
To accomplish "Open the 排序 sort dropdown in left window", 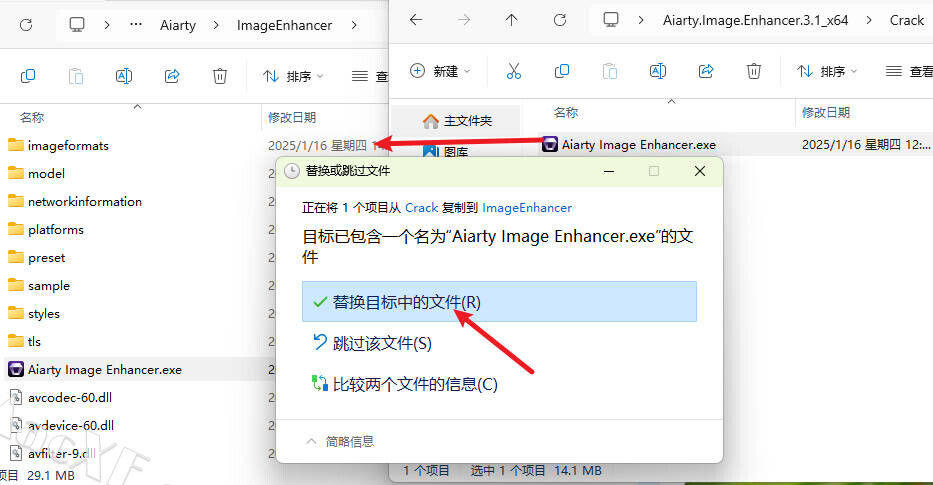I will point(293,76).
